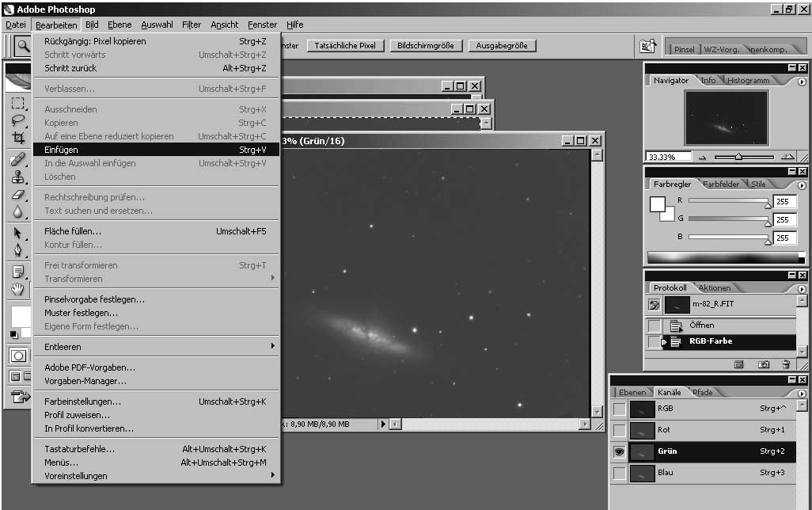Screen dimensions: 812x510
Task: Open the Filter menu
Action: click(191, 25)
